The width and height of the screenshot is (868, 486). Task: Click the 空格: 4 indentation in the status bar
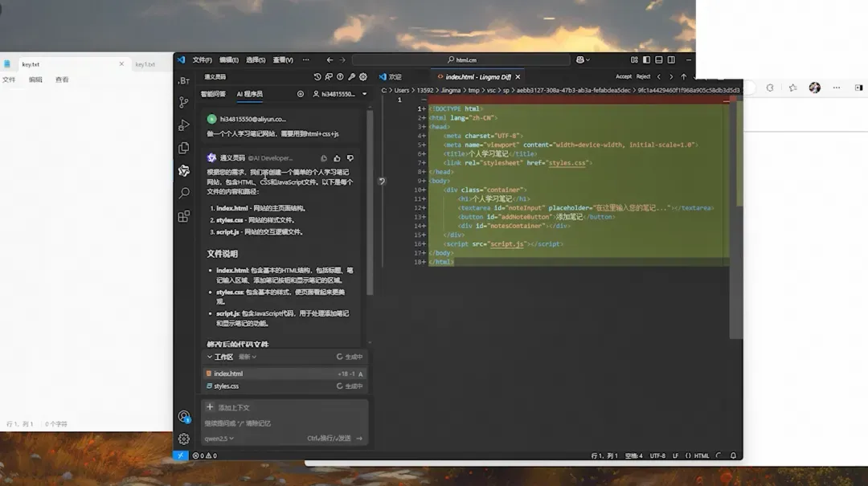point(634,455)
